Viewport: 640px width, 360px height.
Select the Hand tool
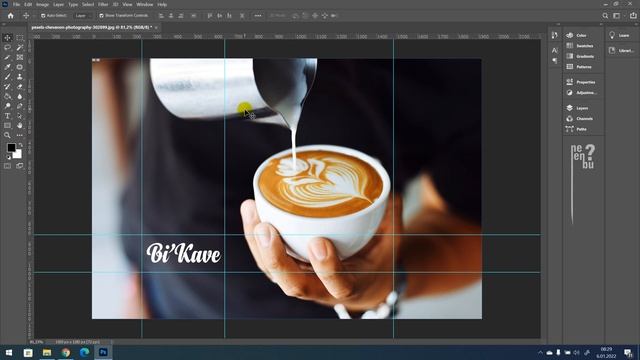pyautogui.click(x=20, y=126)
